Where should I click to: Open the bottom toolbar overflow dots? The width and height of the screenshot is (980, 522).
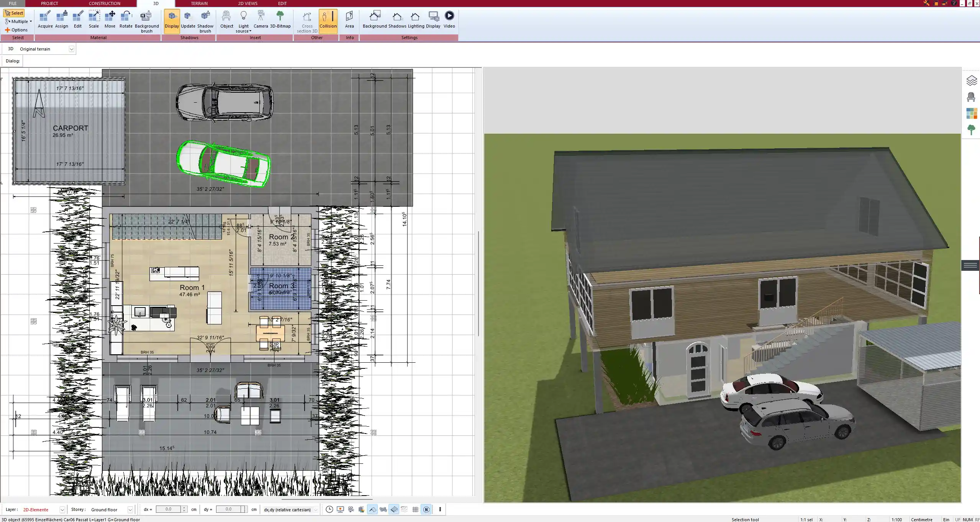pyautogui.click(x=440, y=509)
